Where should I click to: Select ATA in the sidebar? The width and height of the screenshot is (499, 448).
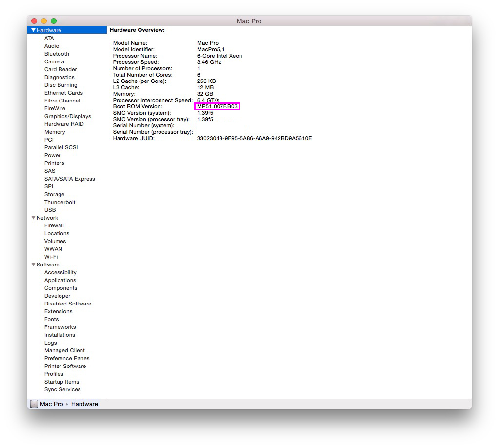coord(49,38)
